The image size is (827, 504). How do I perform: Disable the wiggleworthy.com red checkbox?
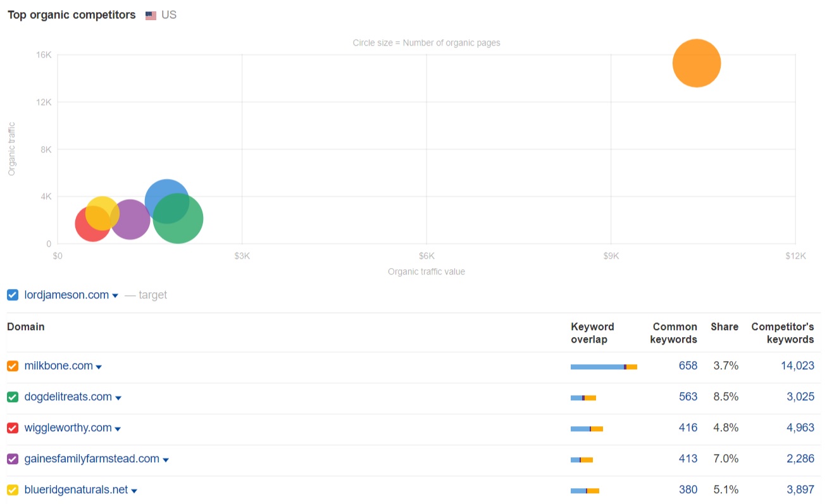click(x=13, y=428)
